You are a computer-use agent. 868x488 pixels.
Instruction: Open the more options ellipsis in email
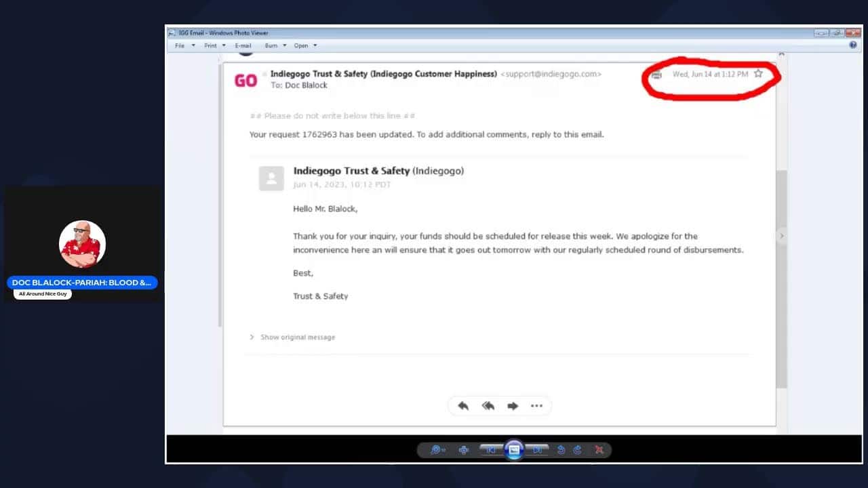point(536,406)
